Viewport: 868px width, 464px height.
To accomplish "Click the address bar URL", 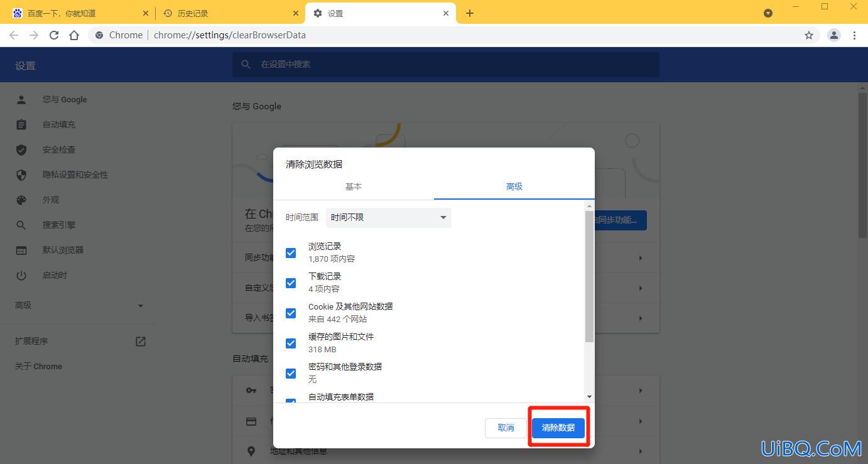I will pos(230,35).
